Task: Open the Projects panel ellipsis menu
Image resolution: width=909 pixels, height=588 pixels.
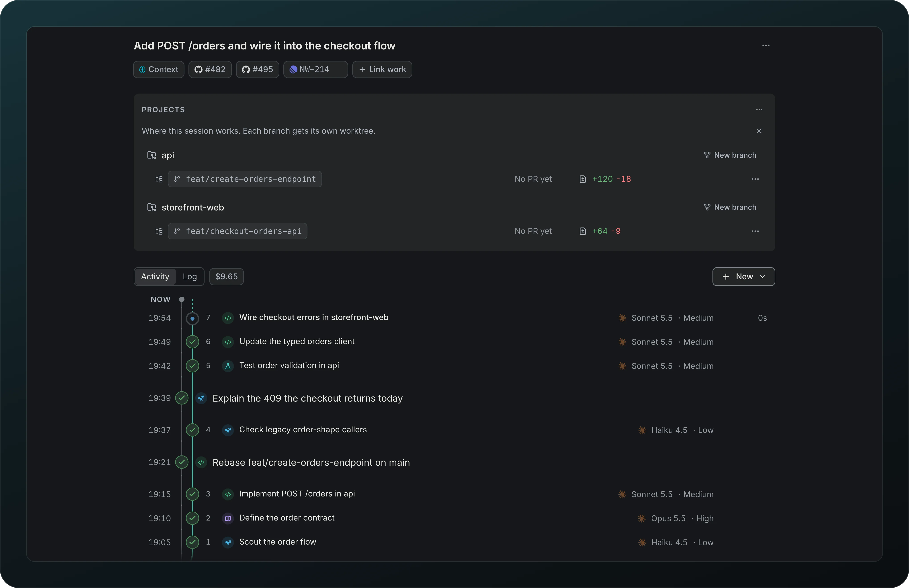Action: (759, 110)
